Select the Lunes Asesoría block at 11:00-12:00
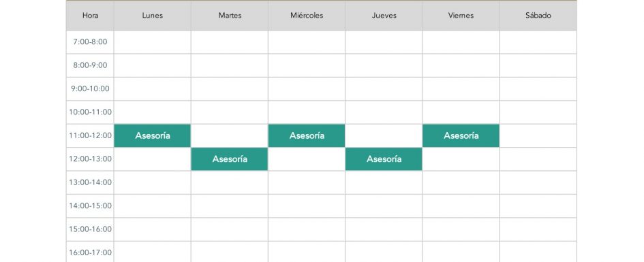This screenshot has height=262, width=644. pos(153,135)
